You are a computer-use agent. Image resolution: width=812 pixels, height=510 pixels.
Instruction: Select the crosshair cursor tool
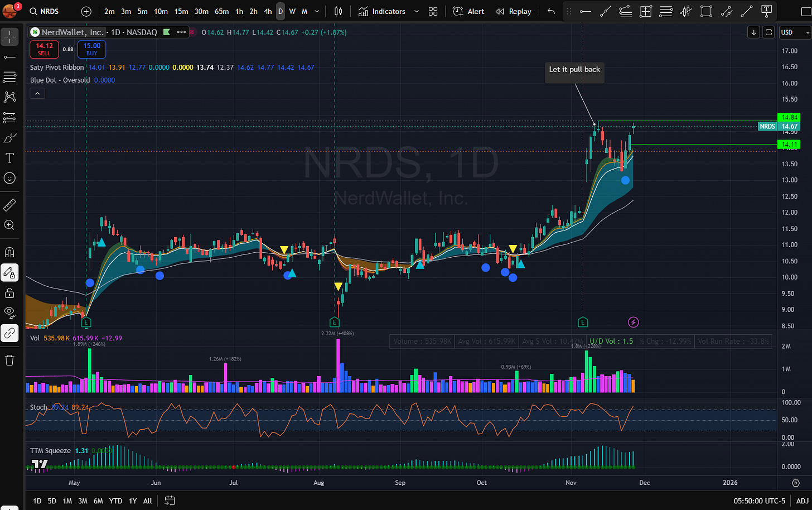click(x=9, y=37)
